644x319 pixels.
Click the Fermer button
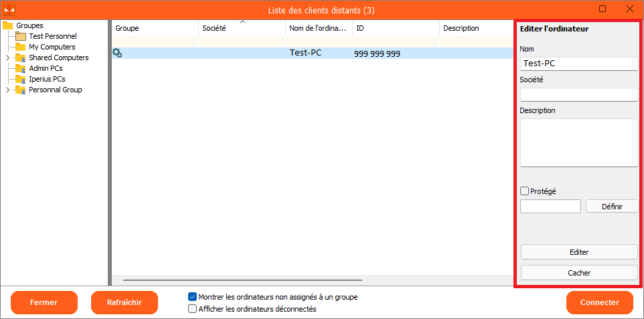[44, 302]
